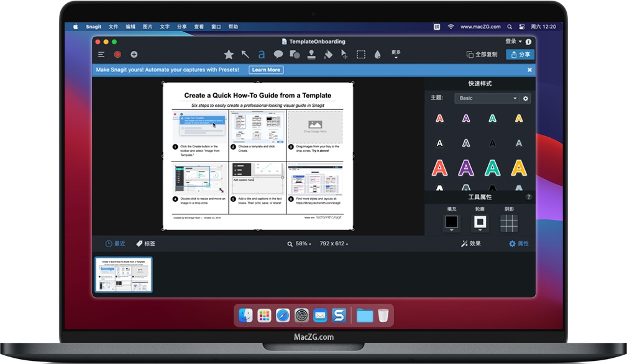Open the 图片 menu

point(148,27)
